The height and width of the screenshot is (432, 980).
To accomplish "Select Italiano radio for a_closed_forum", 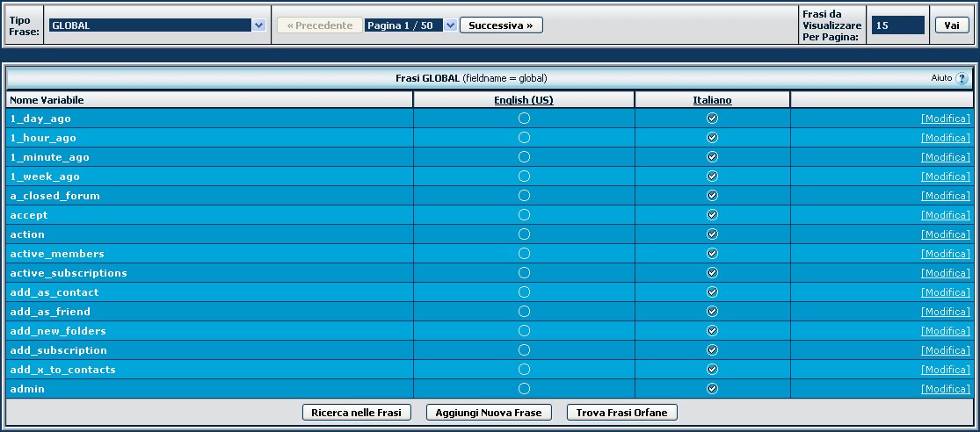I will [x=712, y=196].
